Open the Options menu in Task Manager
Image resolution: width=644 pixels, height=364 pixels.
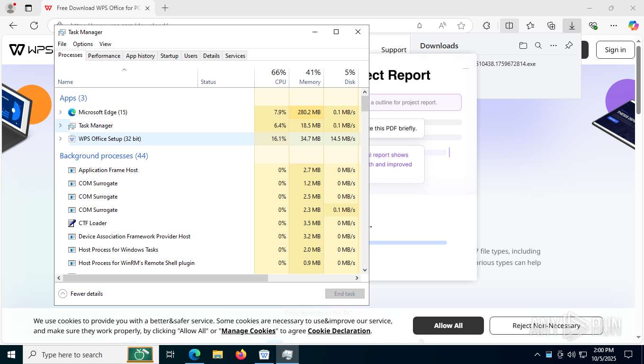tap(83, 44)
